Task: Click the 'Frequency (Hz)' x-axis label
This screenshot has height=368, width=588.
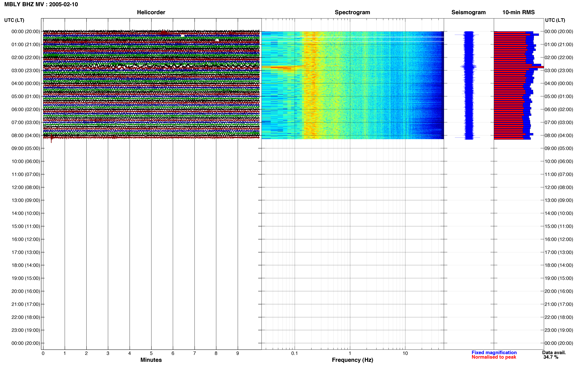Action: 352,360
